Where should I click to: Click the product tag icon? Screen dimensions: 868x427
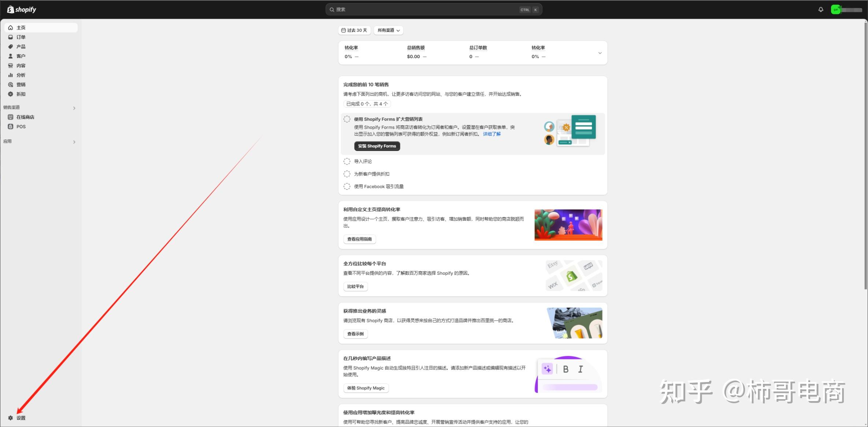11,47
